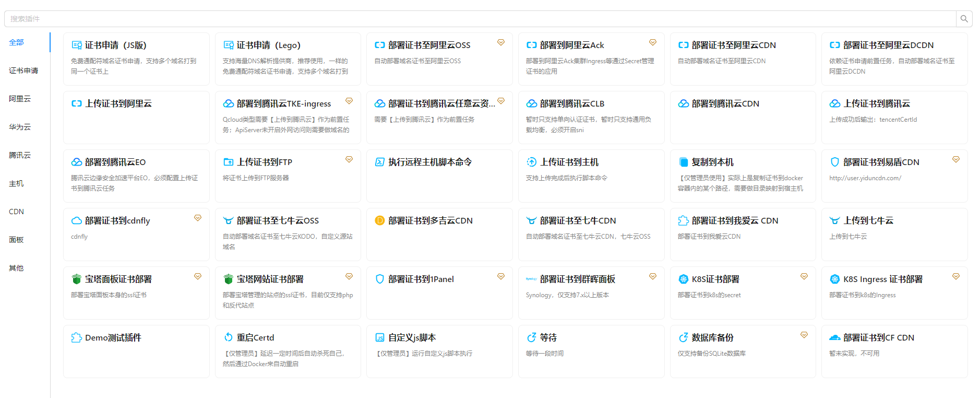The image size is (980, 398).
Task: Show the CDN category in the sidebar
Action: click(x=17, y=212)
